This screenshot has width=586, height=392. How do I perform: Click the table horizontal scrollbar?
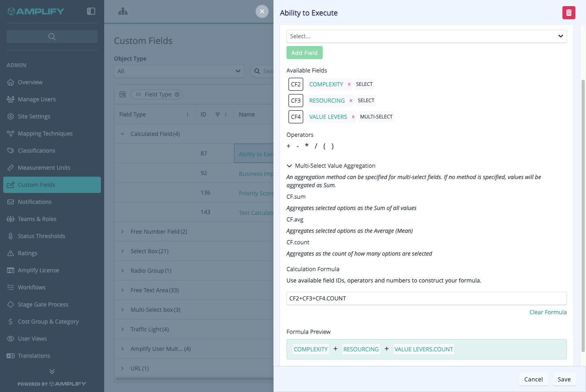pos(195,379)
